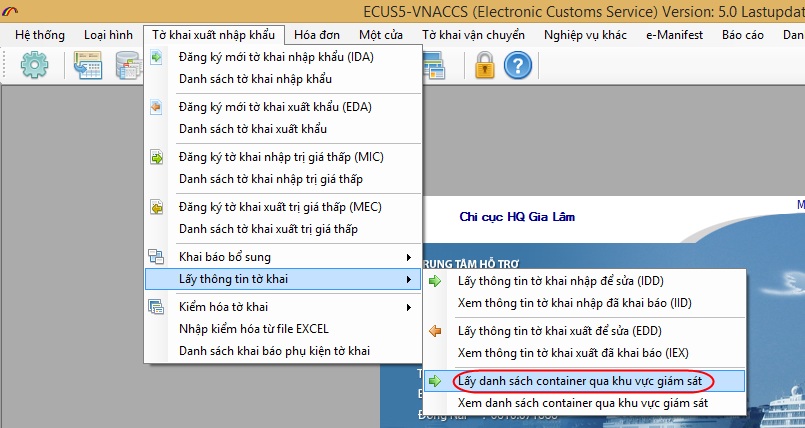Expand Kiểm hóa tờ khai submenu

click(409, 307)
